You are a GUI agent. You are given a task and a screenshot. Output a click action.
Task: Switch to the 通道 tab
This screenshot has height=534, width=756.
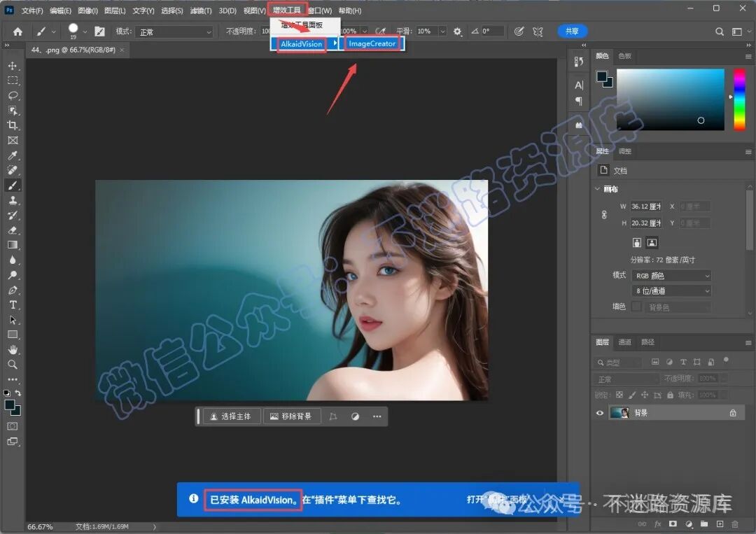pos(625,342)
